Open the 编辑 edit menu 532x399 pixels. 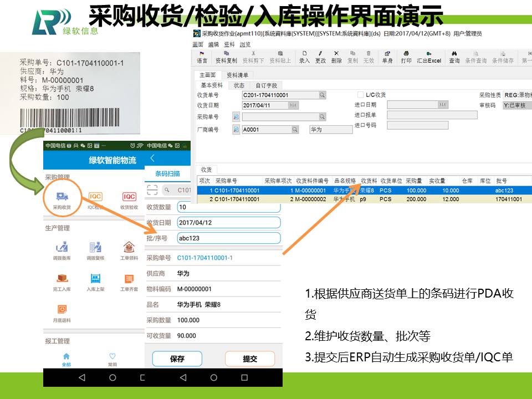click(213, 44)
